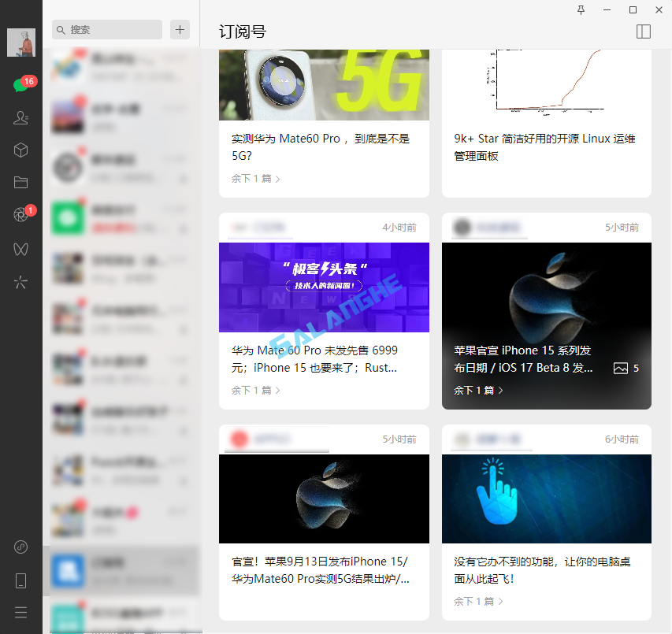Open Channels with the butterfly icon

(21, 249)
